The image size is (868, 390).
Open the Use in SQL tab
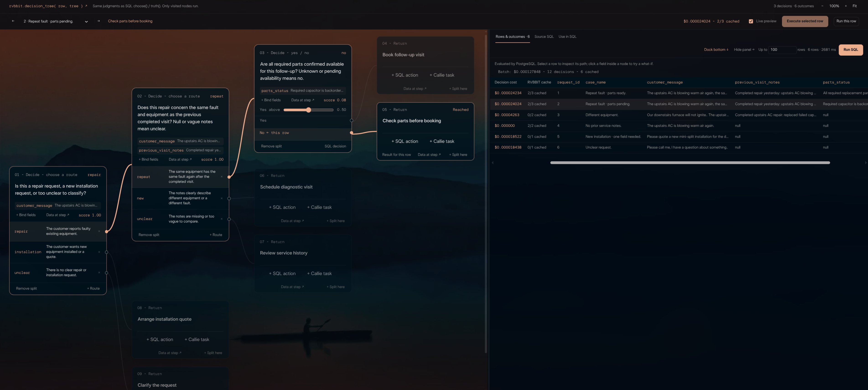(x=567, y=37)
